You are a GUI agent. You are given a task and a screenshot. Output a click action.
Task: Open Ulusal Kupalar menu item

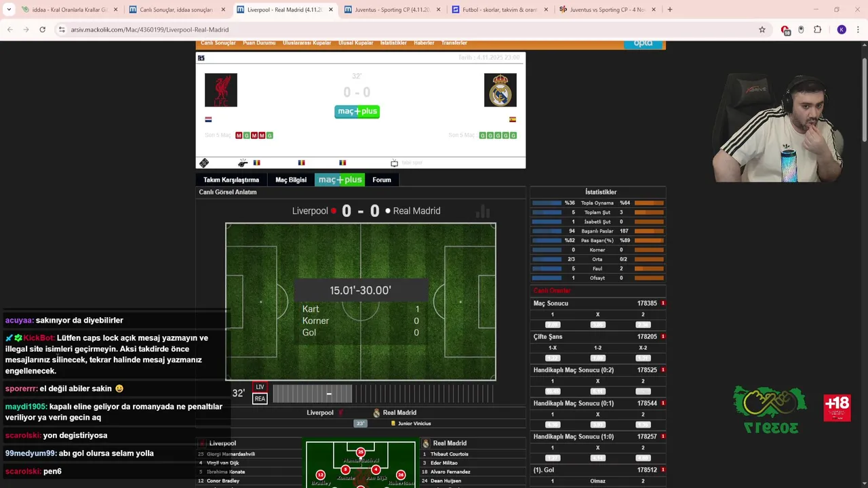click(356, 43)
